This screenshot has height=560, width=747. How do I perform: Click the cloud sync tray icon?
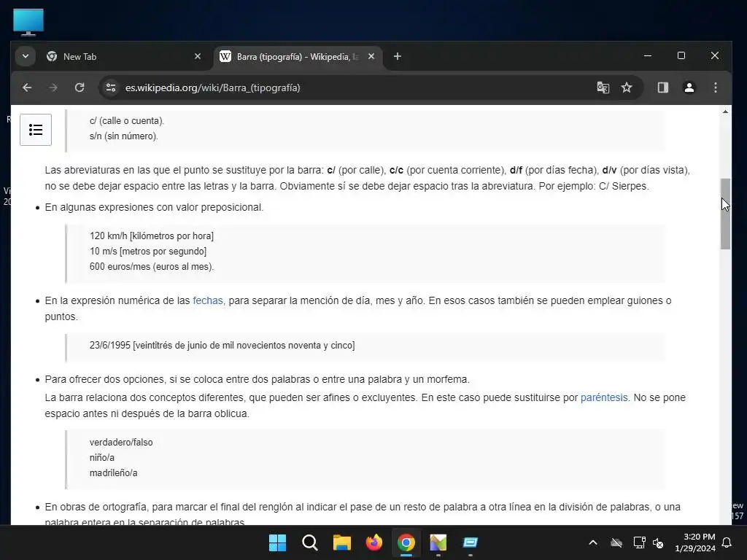[616, 542]
